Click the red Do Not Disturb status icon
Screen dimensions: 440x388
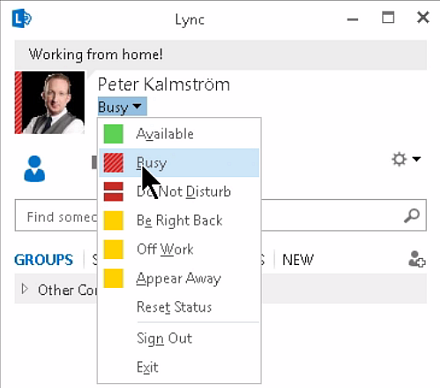click(x=113, y=192)
